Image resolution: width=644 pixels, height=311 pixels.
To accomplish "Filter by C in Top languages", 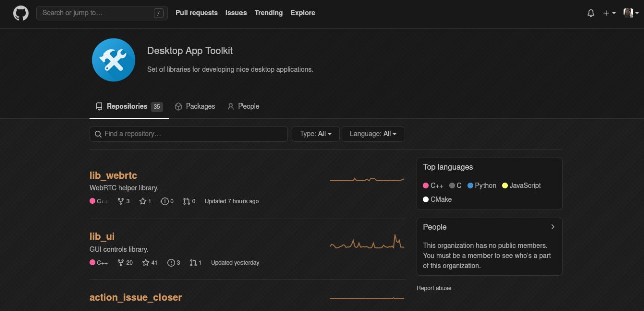I will pos(455,186).
